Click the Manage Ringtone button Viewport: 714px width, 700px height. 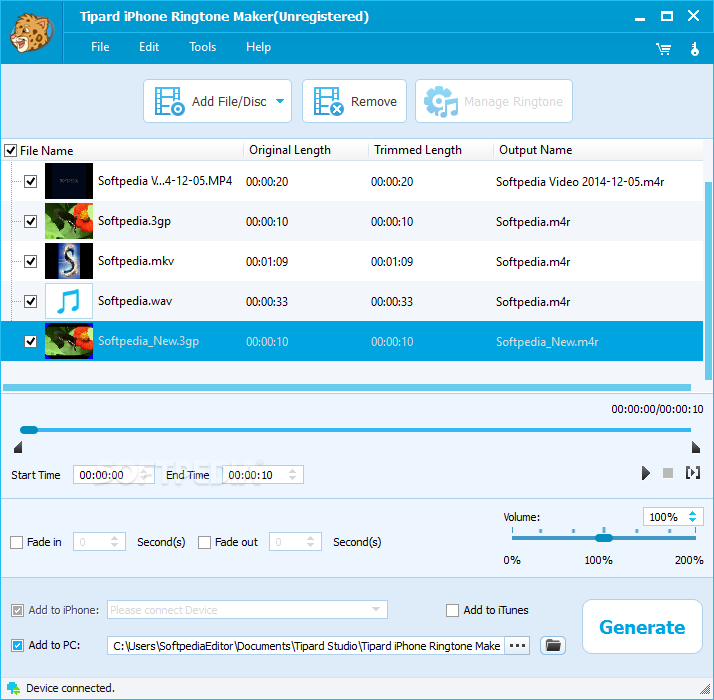pyautogui.click(x=494, y=101)
